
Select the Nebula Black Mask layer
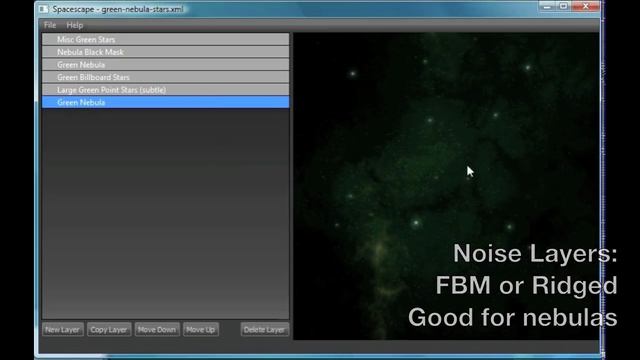pos(165,52)
